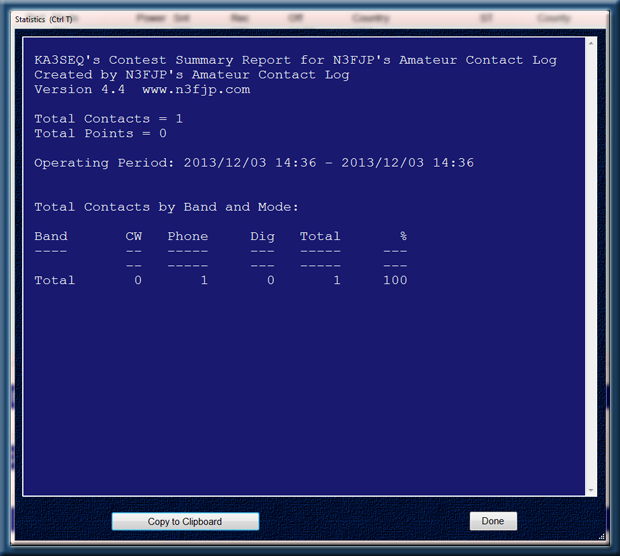Click the www.n3fjp.com text
The height and width of the screenshot is (556, 620).
[196, 89]
